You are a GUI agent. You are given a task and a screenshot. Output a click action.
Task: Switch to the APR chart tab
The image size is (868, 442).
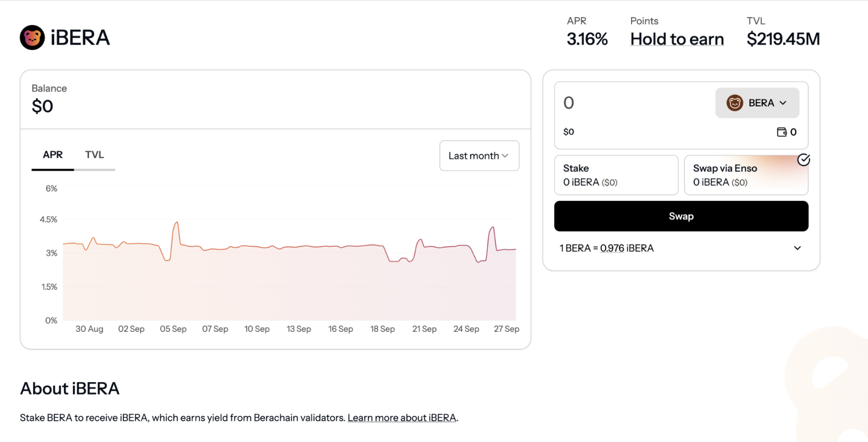[53, 155]
